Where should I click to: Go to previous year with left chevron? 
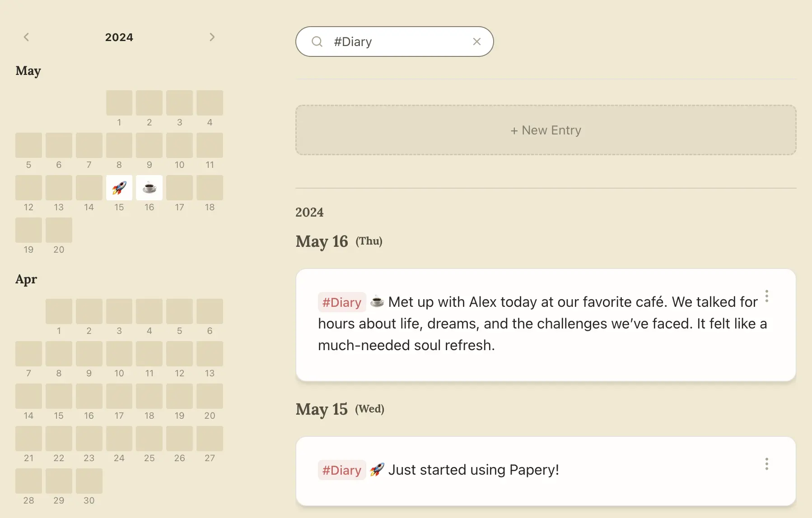click(27, 37)
